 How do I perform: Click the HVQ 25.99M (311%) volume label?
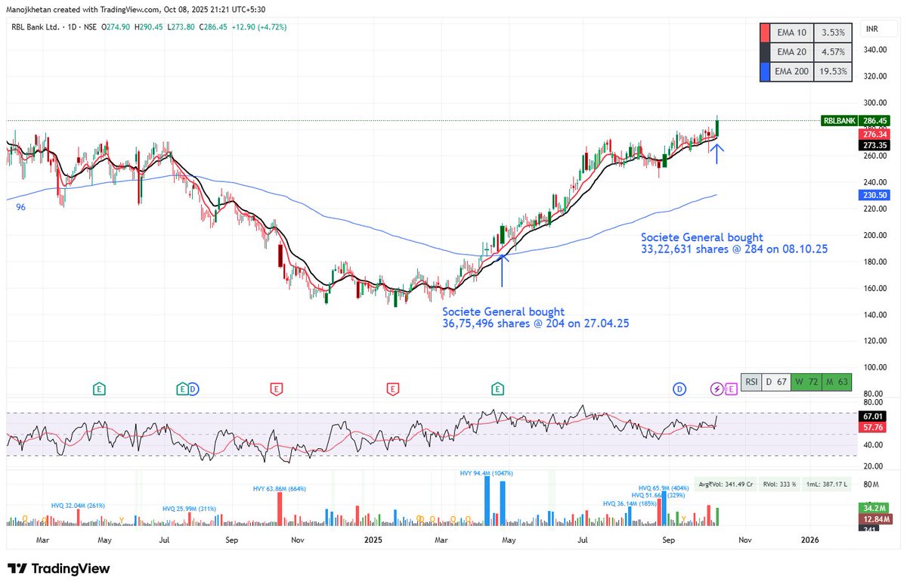click(x=189, y=509)
